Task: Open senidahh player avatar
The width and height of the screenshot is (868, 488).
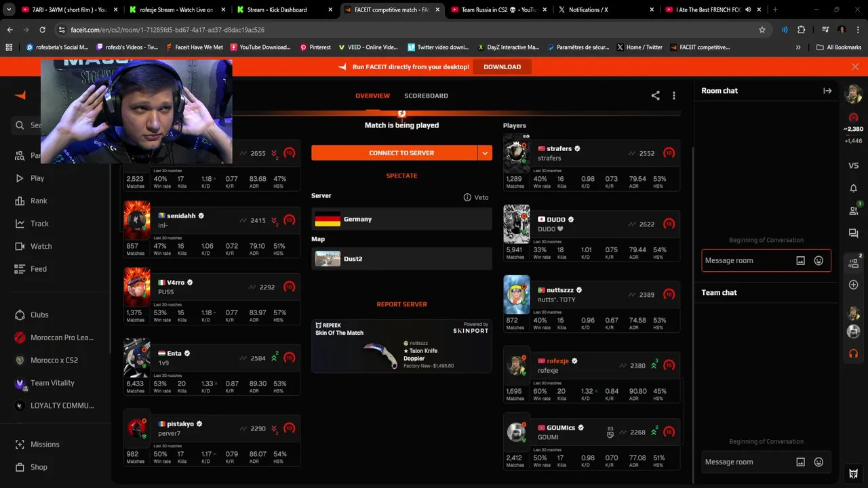Action: click(136, 220)
